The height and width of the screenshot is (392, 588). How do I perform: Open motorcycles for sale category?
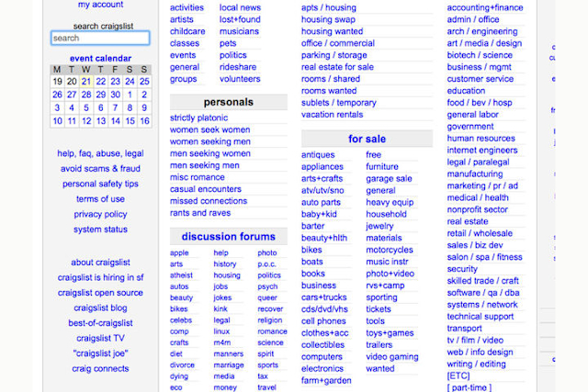coord(390,250)
